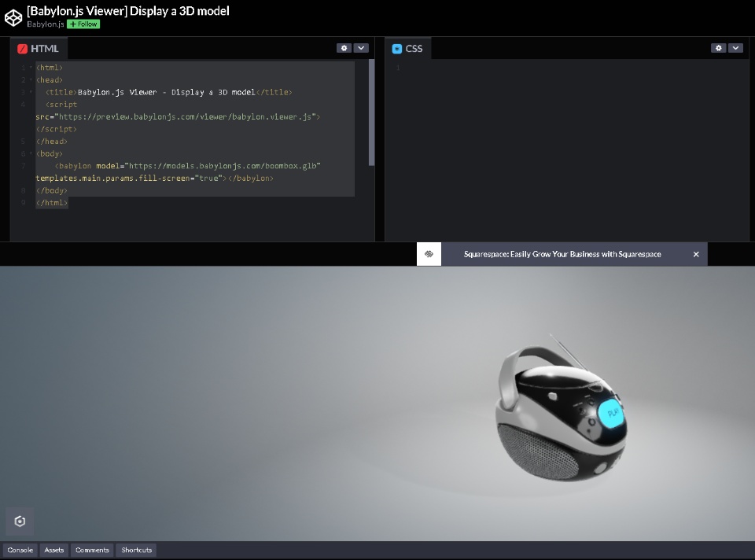Click the Babylon viewer logo button
The height and width of the screenshot is (560, 755).
[20, 521]
